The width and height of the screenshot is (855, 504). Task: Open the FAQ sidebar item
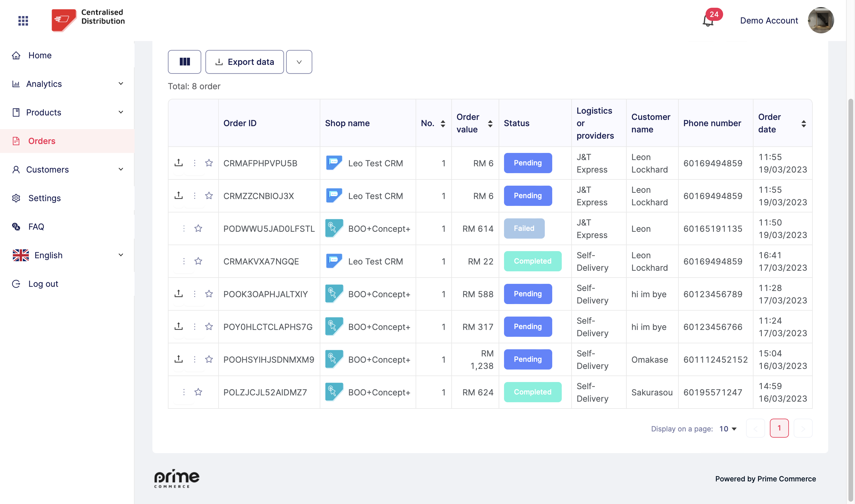(36, 226)
